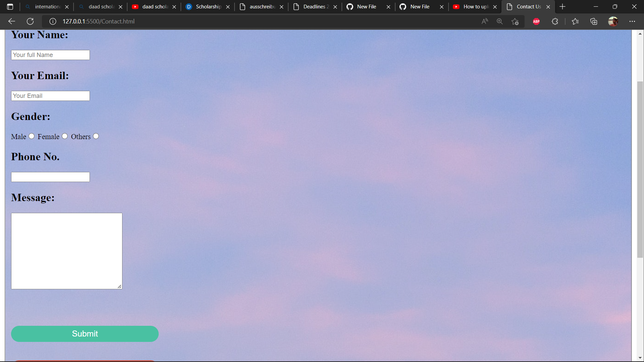
Task: Open the browser profile avatar menu
Action: [613, 21]
